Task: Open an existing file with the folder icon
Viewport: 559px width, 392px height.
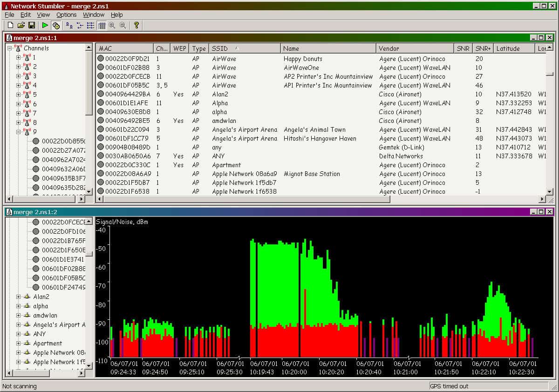Action: click(x=21, y=26)
